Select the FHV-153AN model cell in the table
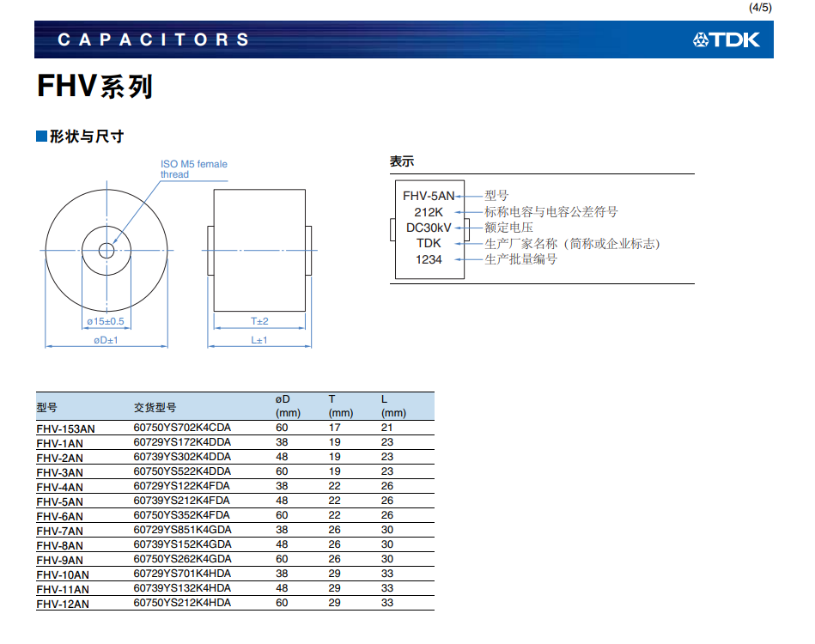Image resolution: width=815 pixels, height=644 pixels. (66, 428)
